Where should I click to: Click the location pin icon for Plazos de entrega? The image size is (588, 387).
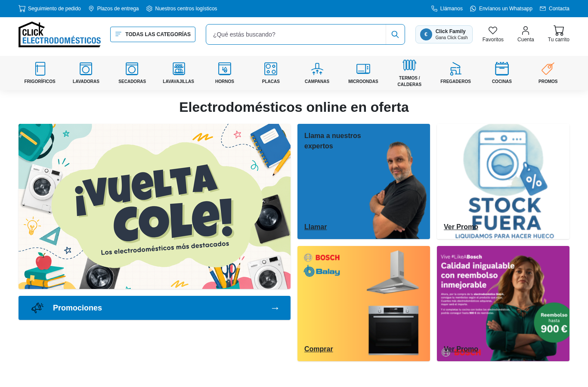[x=91, y=9]
